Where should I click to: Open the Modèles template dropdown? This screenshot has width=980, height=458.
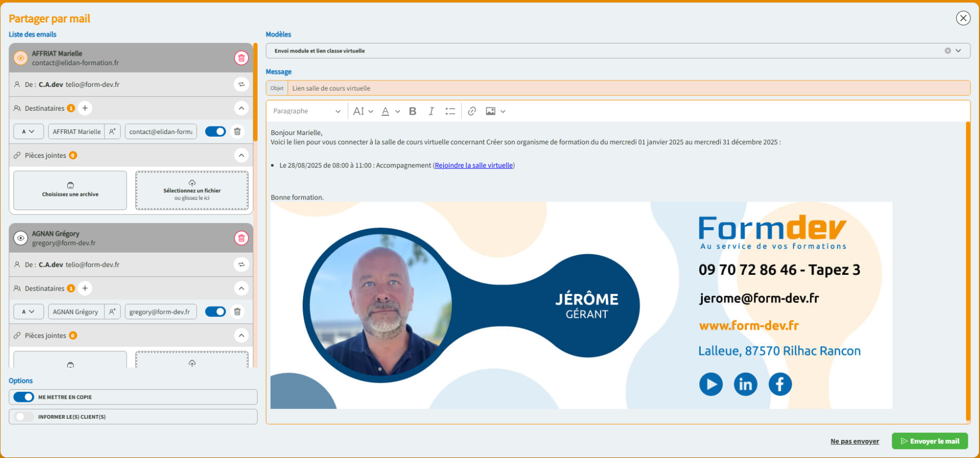[x=958, y=51]
